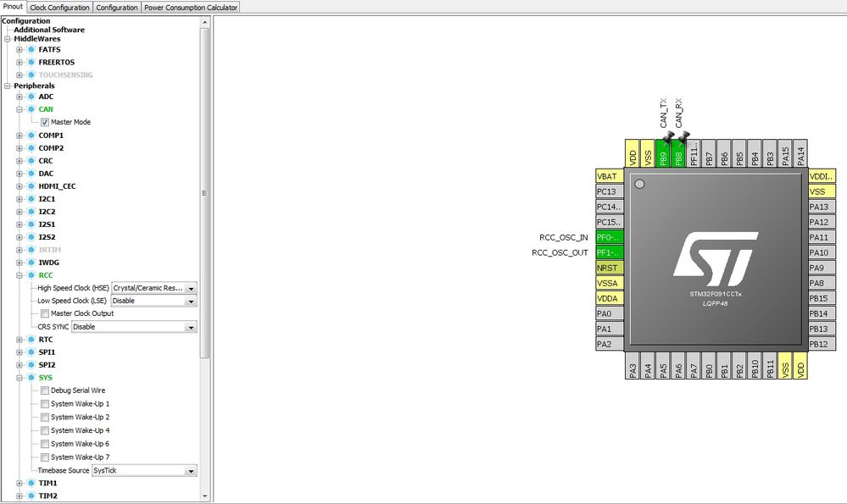Select the green PF1 RCC_OSC_OUT pin
Screen dimensions: 847x504
(x=610, y=252)
